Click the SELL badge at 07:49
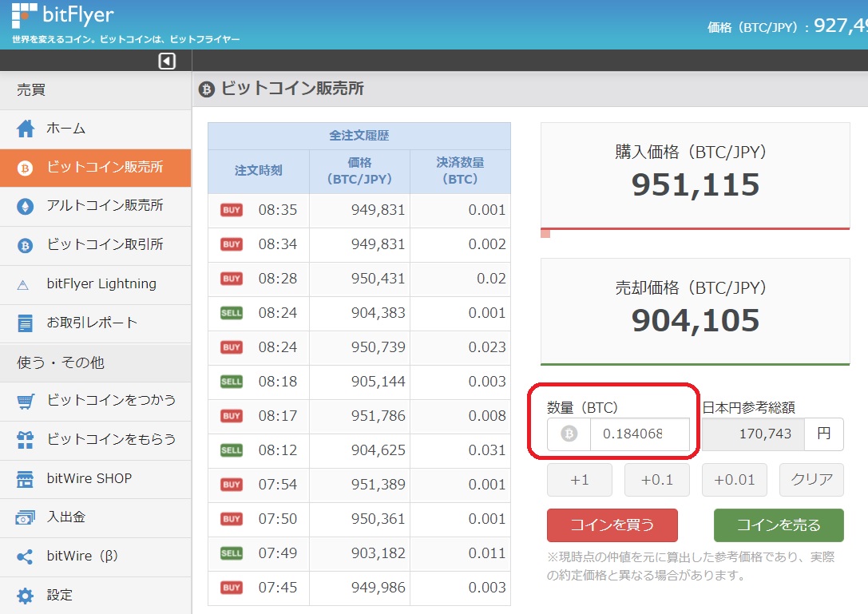This screenshot has height=614, width=868. 232,553
